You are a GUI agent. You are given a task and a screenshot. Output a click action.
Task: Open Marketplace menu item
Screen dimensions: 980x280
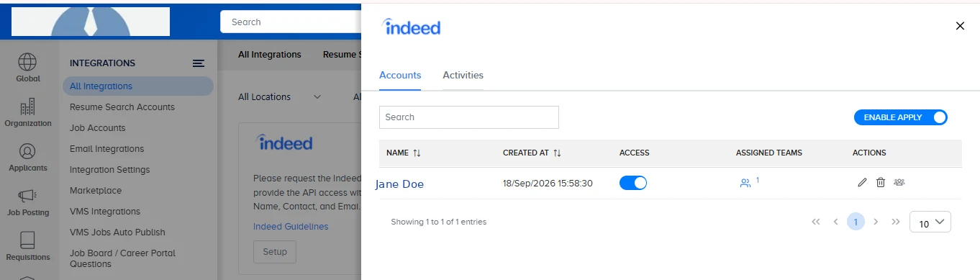96,191
